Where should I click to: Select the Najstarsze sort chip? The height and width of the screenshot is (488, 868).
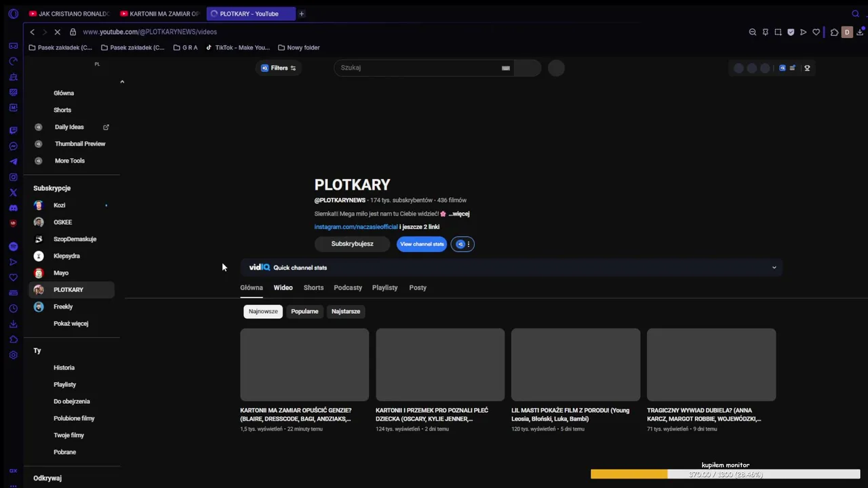click(x=346, y=311)
